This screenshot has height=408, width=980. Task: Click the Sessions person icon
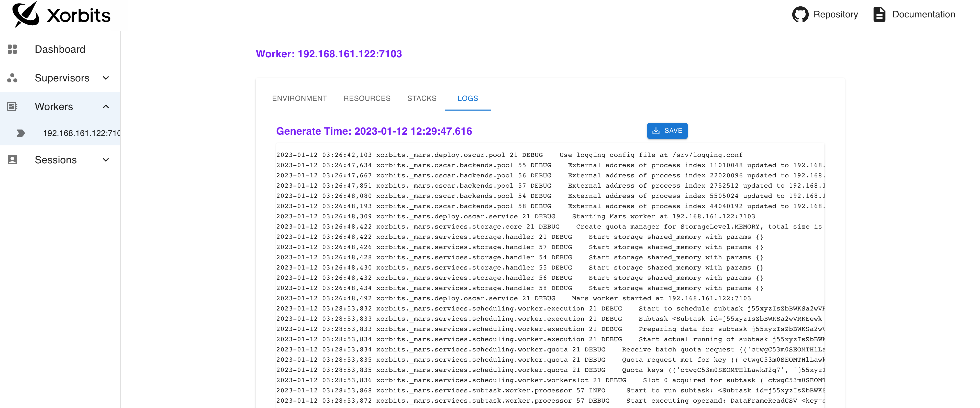12,160
